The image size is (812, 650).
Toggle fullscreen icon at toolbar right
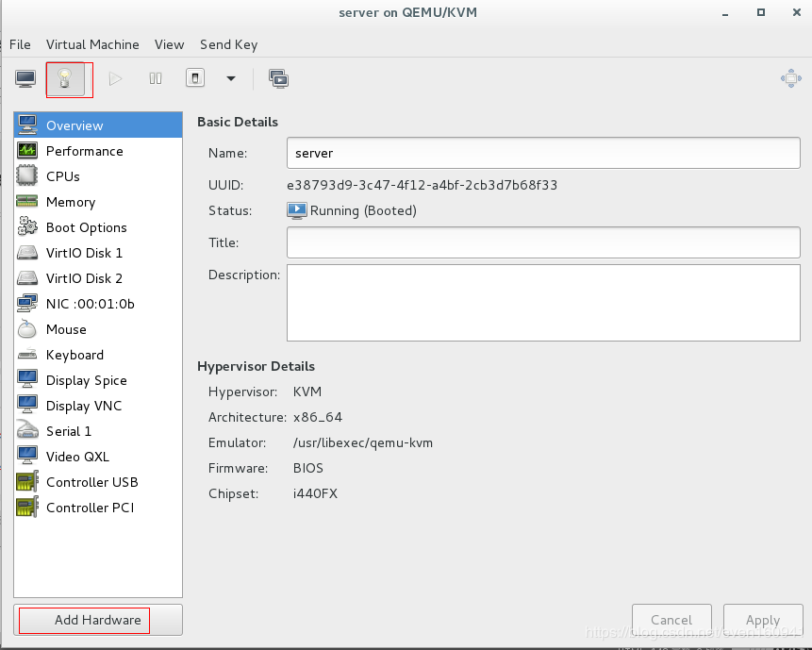790,79
